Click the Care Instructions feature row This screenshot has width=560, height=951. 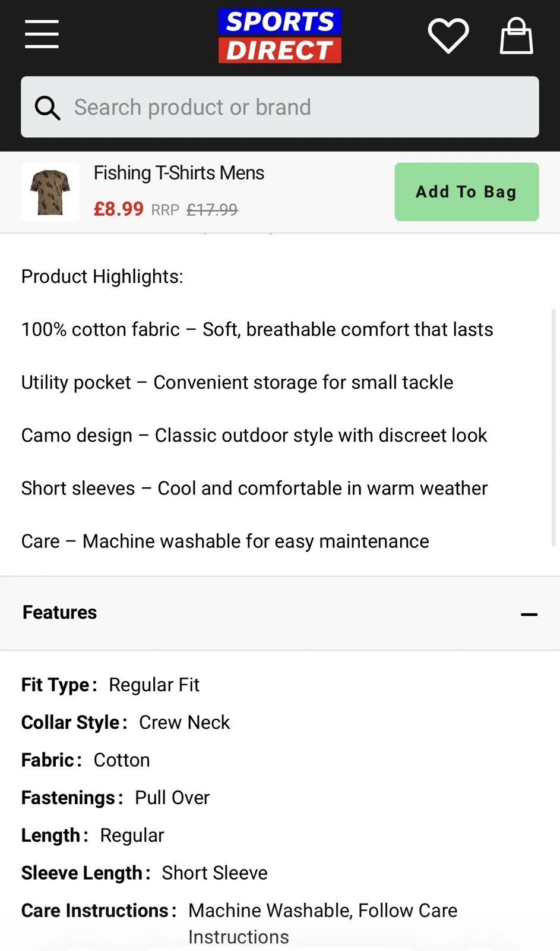pos(239,911)
